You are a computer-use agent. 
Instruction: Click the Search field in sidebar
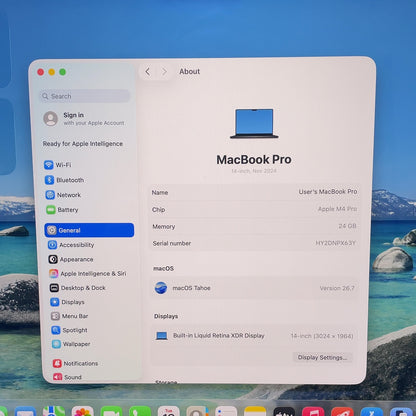(85, 96)
